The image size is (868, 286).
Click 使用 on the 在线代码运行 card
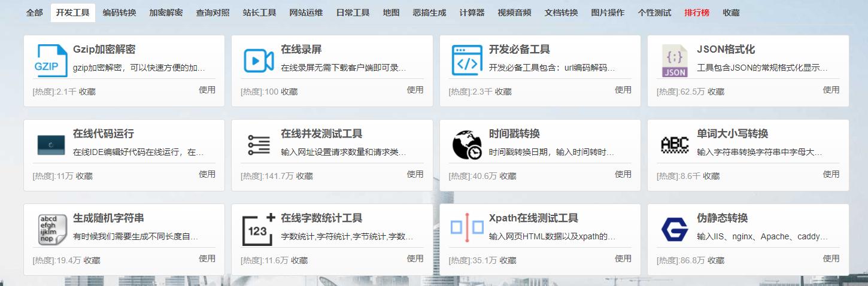207,174
